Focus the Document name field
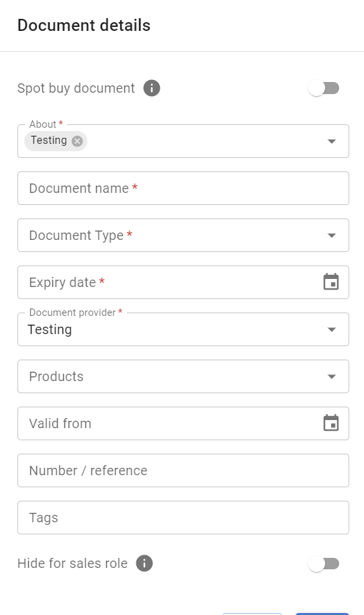Screen dimensions: 364x615 pos(183,188)
